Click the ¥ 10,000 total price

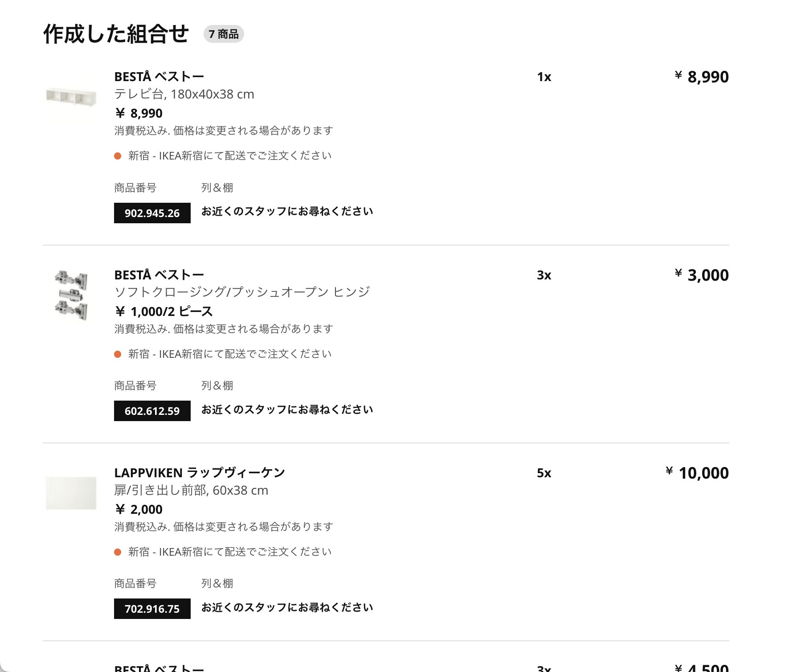pyautogui.click(x=697, y=473)
